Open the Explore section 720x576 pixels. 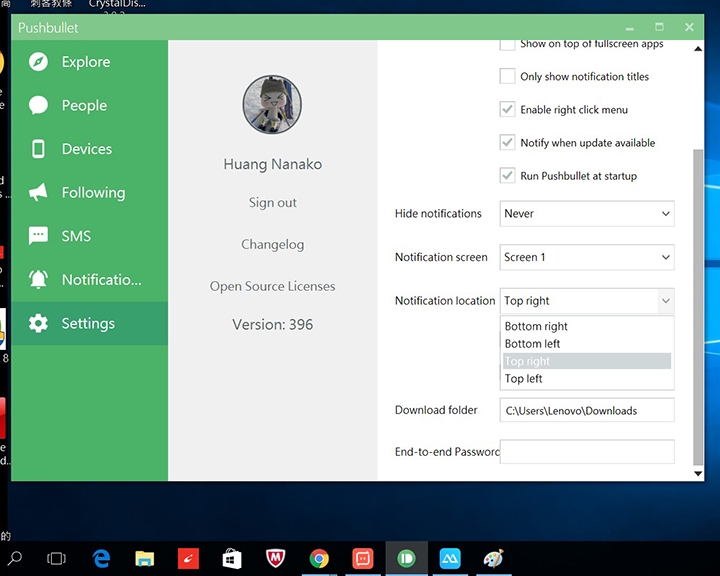pyautogui.click(x=90, y=62)
